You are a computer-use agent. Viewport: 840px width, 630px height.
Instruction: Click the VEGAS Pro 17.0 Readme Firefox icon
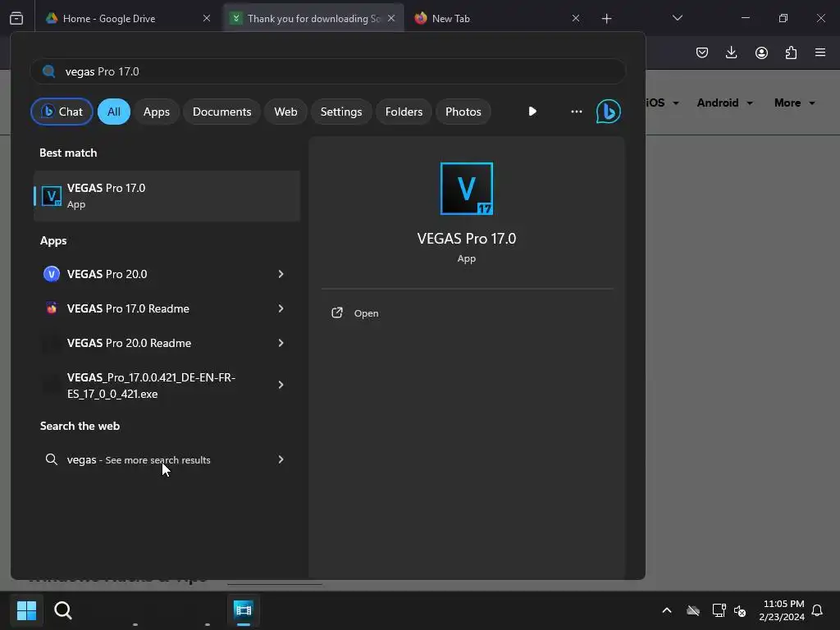point(52,308)
